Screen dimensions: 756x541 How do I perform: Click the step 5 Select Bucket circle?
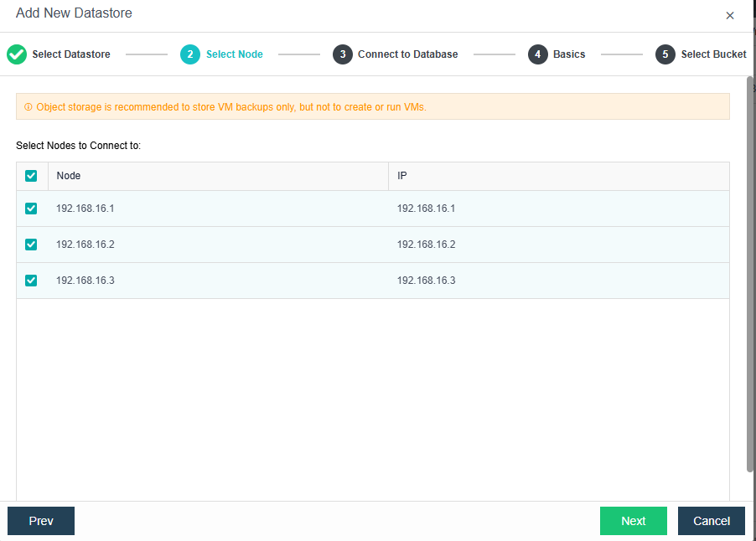(x=665, y=54)
